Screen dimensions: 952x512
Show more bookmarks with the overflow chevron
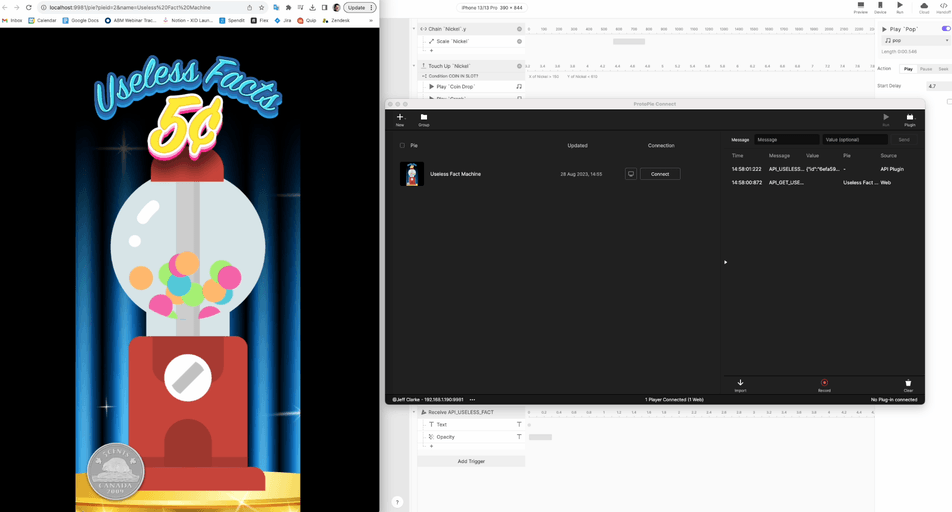(x=371, y=20)
